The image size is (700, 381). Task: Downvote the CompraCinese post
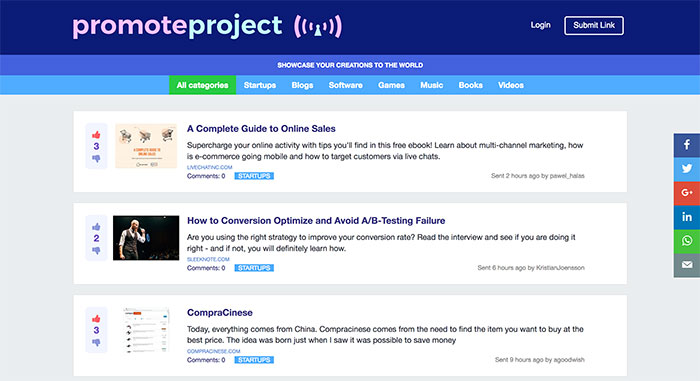(96, 343)
